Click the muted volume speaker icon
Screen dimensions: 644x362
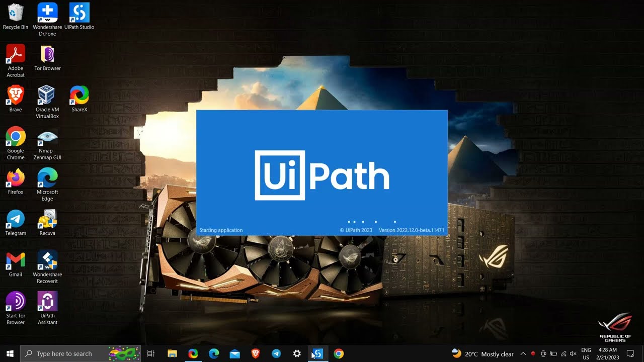573,354
